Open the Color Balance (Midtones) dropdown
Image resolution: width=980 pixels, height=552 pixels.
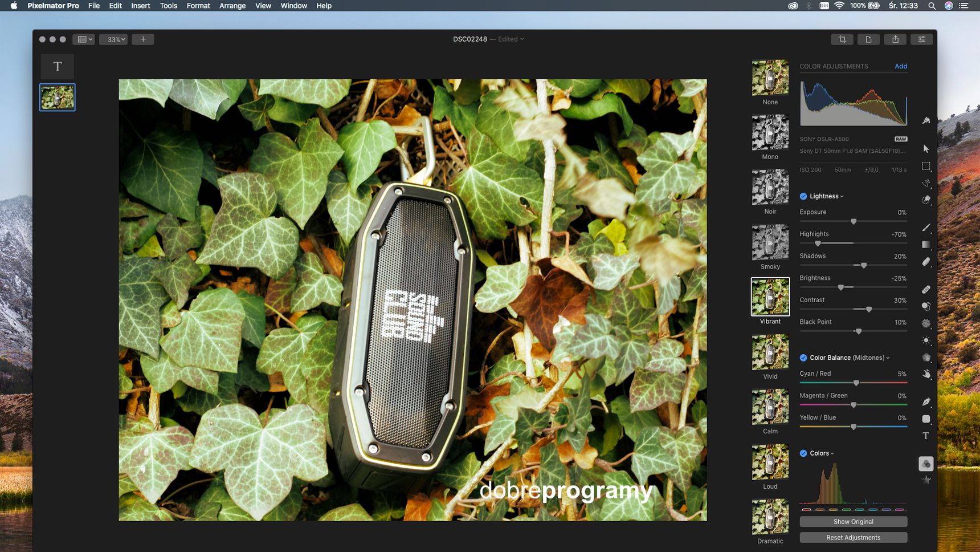pyautogui.click(x=849, y=358)
